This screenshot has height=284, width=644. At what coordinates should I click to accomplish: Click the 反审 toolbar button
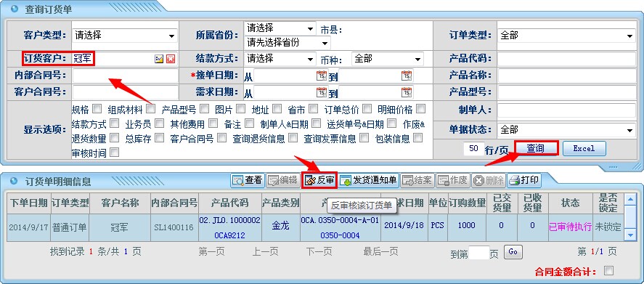click(x=319, y=180)
